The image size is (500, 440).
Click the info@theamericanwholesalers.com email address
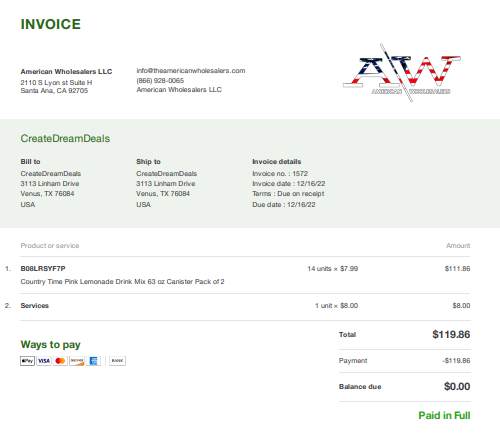[x=191, y=71]
